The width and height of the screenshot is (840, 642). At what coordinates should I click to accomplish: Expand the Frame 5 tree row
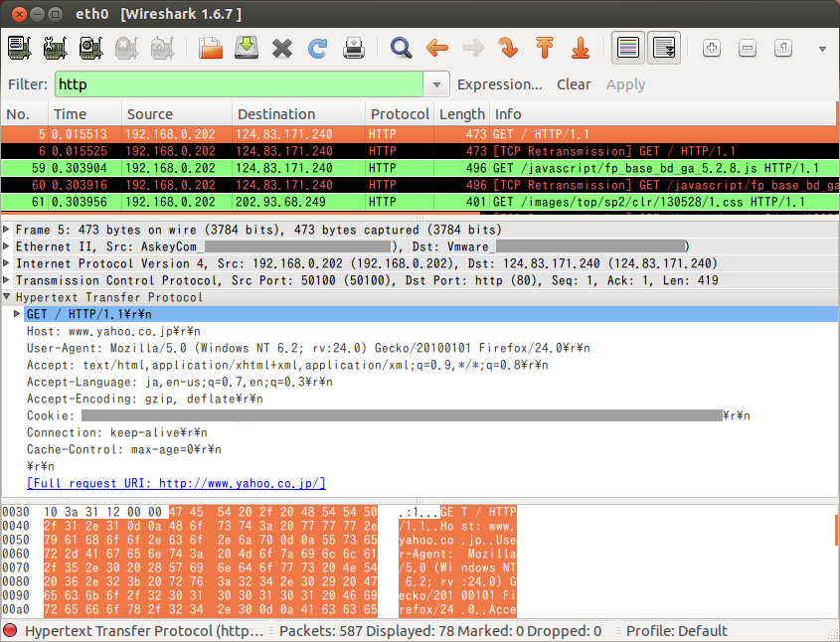pos(6,230)
